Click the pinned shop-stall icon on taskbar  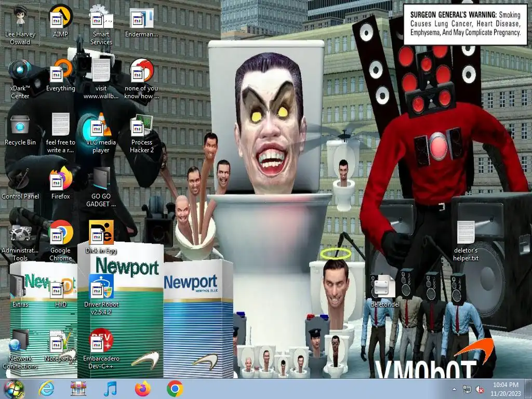78,389
